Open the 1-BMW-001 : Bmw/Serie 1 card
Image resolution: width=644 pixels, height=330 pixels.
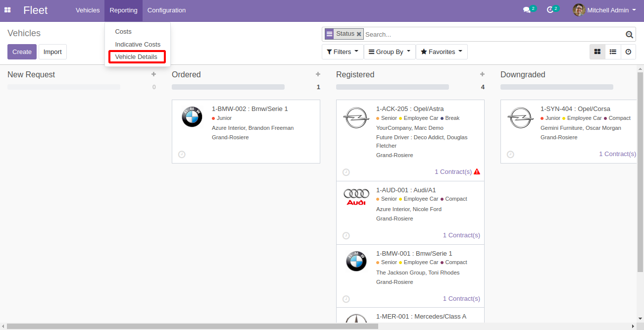(x=410, y=276)
